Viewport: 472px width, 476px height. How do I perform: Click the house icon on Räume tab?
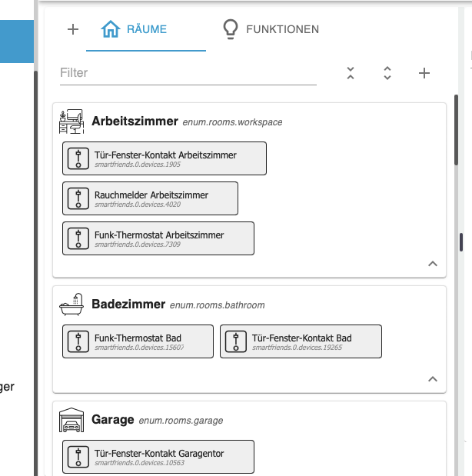click(111, 29)
